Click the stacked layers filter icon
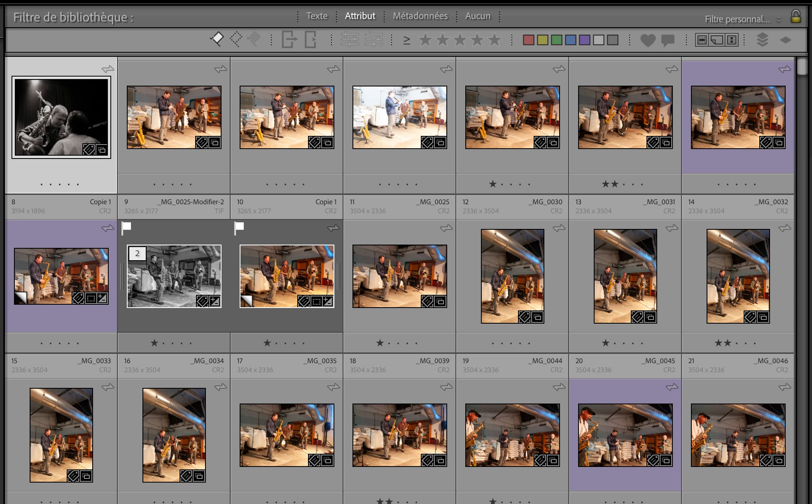This screenshot has width=812, height=504. click(x=762, y=40)
